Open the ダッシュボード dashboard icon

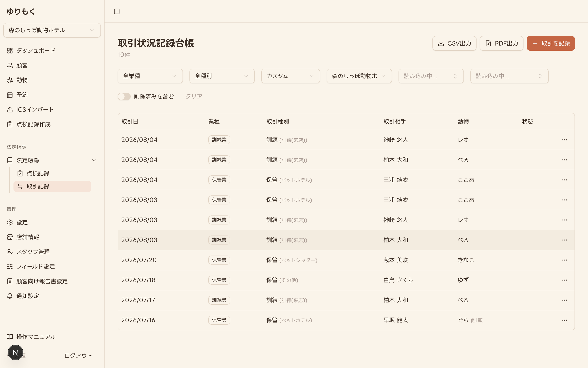click(x=10, y=51)
